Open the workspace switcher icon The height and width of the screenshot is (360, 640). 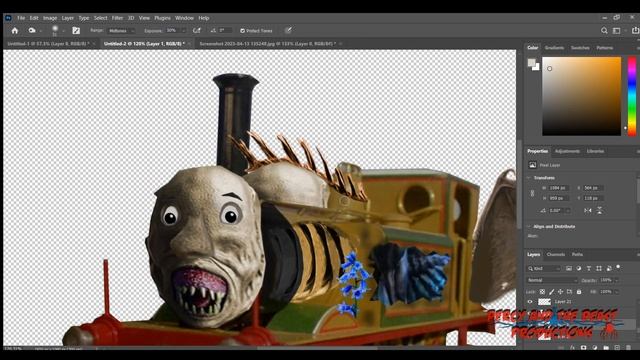(x=617, y=31)
